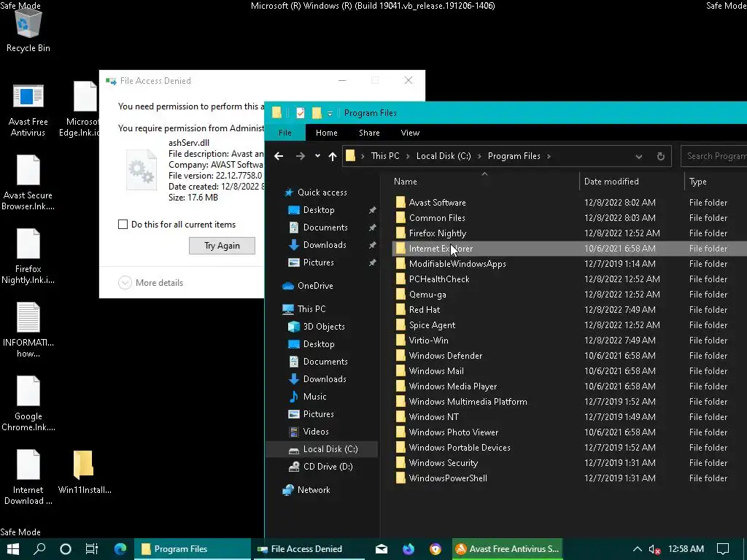The width and height of the screenshot is (747, 560).
Task: Click the Properties quick access toolbar icon
Action: (300, 113)
